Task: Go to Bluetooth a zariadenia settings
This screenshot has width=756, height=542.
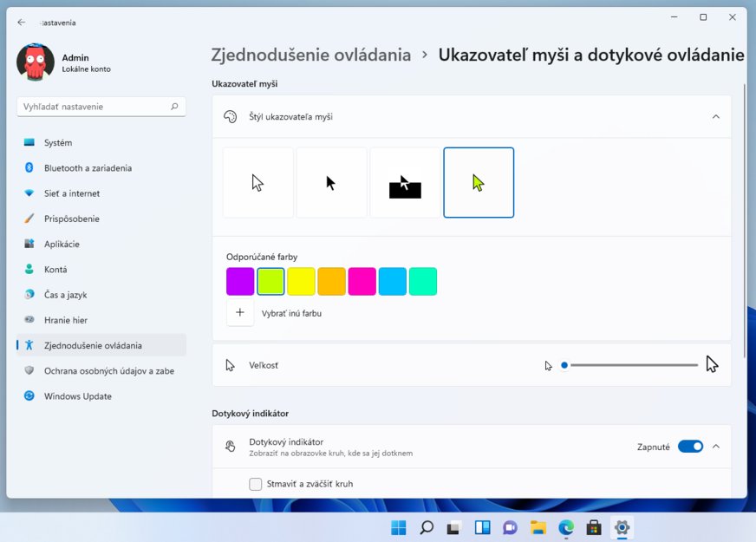Action: click(88, 168)
